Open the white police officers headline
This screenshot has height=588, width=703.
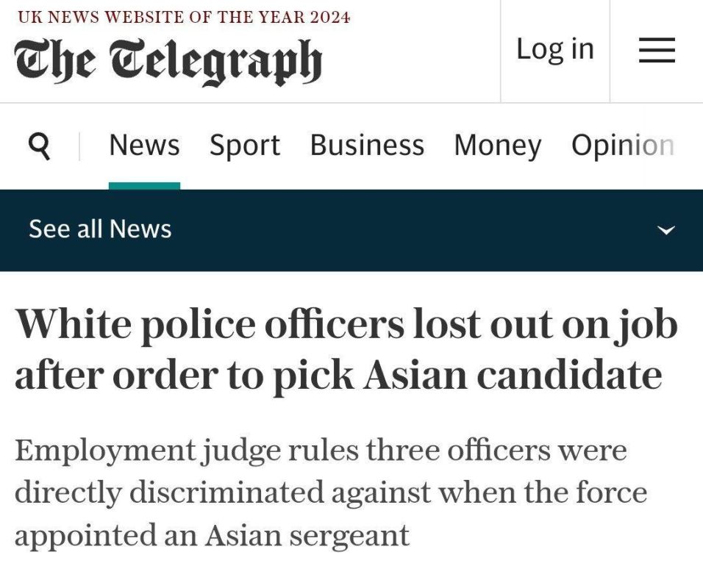346,326
